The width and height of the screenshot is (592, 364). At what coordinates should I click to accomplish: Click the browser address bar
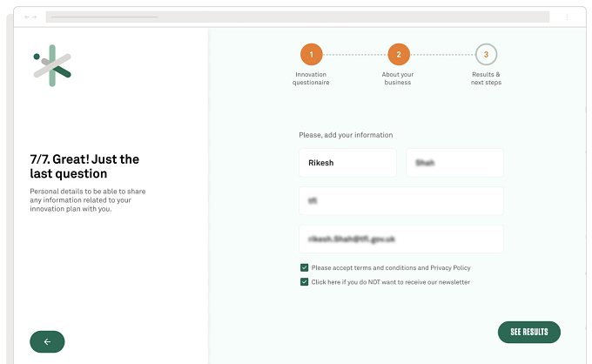[298, 17]
